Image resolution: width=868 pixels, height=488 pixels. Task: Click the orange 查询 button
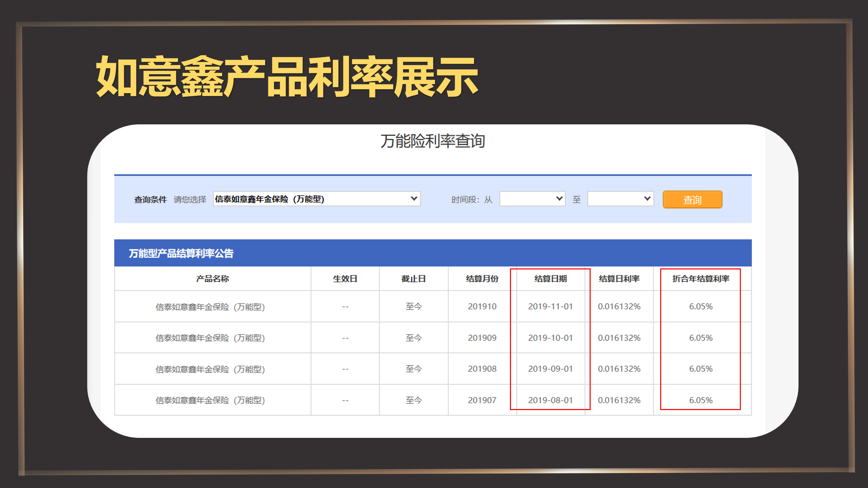(x=692, y=200)
